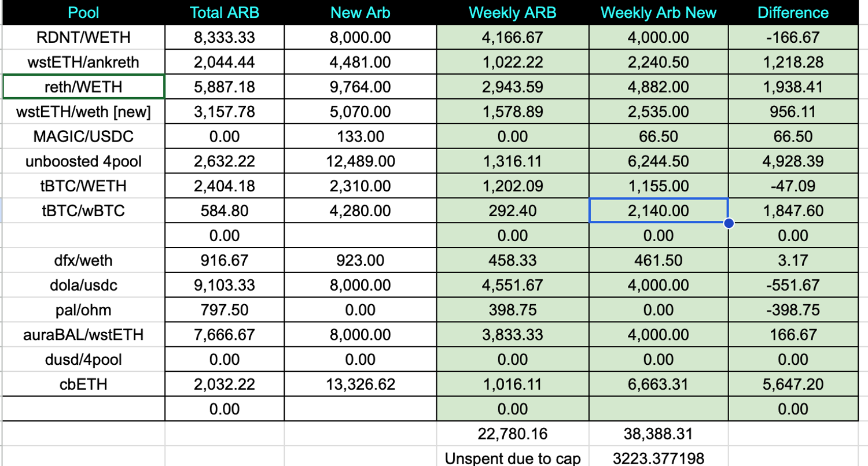
Task: Select the green-outlined reth/WETH cell
Action: tap(84, 87)
